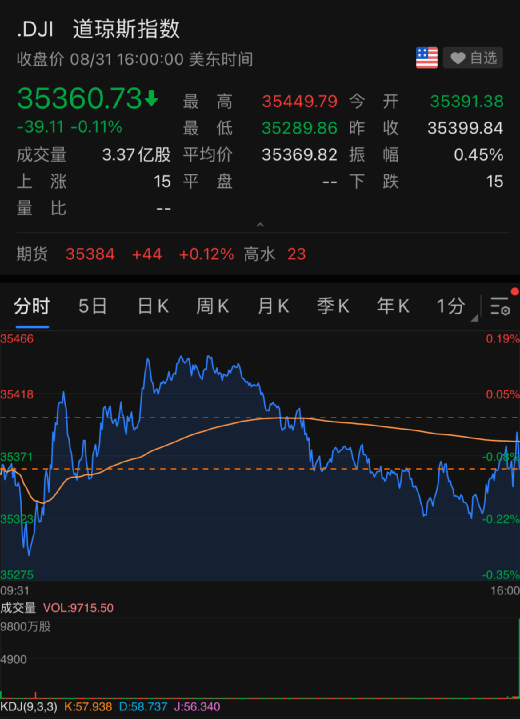Select the 年K yearly chart tab
520x719 pixels.
point(393,306)
